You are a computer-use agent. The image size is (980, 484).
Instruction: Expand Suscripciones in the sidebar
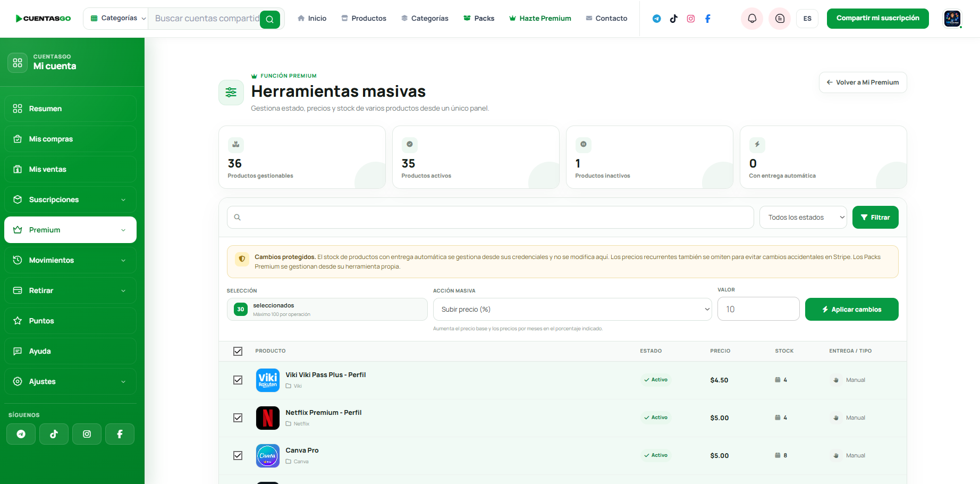click(70, 199)
